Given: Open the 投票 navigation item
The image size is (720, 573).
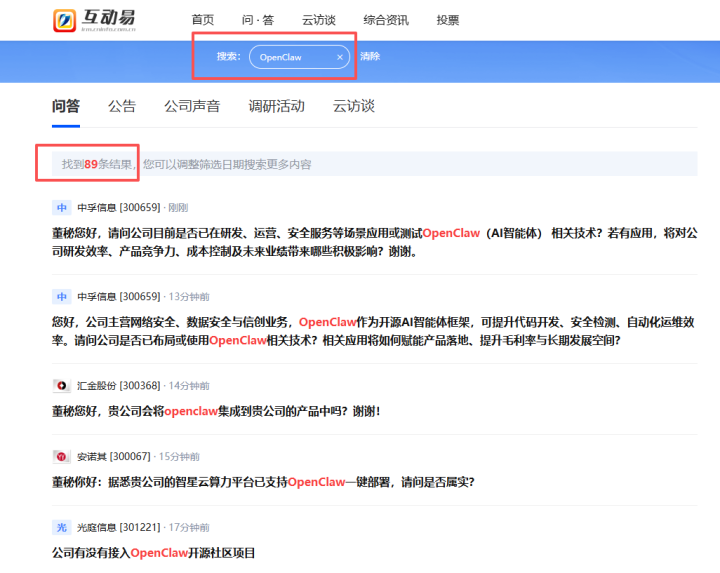Looking at the screenshot, I should (x=448, y=20).
